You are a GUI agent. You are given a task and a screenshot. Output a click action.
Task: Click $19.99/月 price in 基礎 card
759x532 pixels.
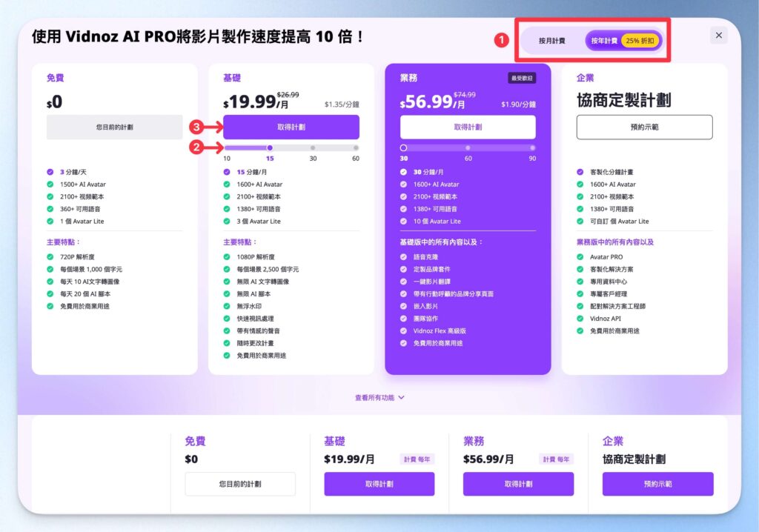point(256,102)
